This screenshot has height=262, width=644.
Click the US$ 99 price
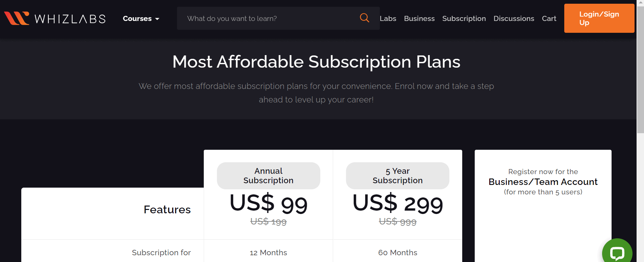click(x=269, y=204)
